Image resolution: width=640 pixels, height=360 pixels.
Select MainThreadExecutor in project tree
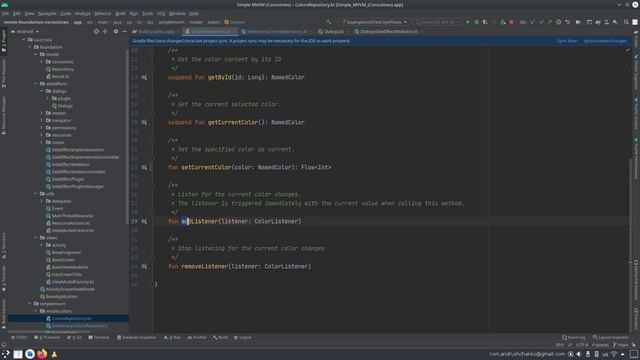[72, 216]
